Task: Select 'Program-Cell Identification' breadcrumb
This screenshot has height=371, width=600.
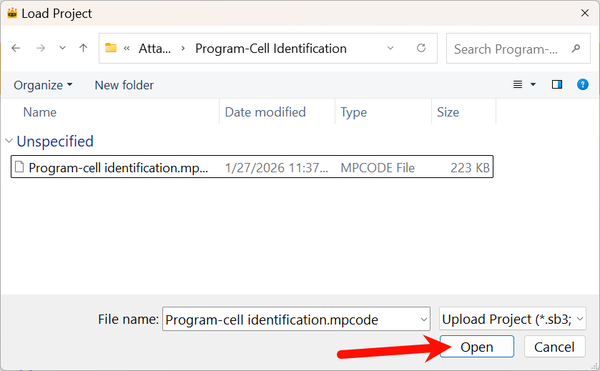Action: (271, 49)
